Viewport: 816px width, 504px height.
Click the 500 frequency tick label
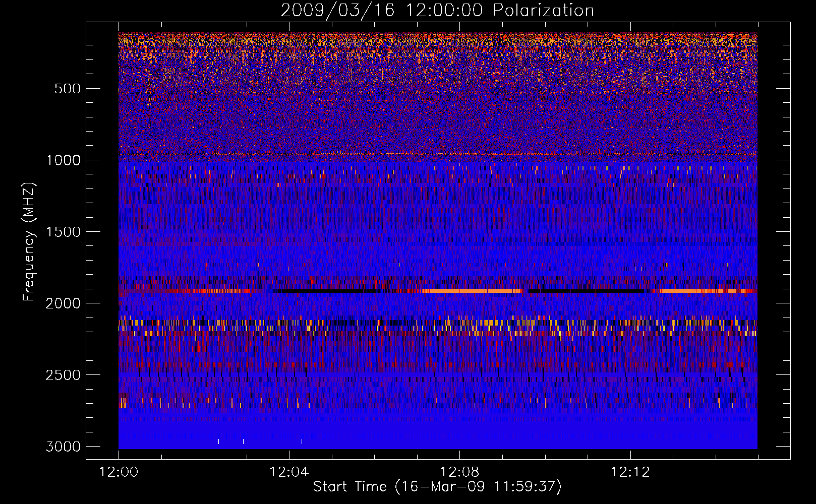click(x=68, y=89)
